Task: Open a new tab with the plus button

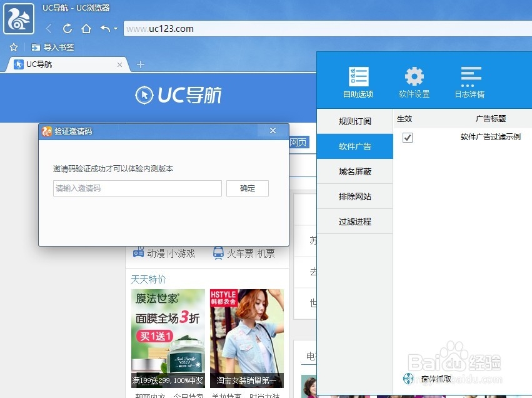Action: coord(141,64)
